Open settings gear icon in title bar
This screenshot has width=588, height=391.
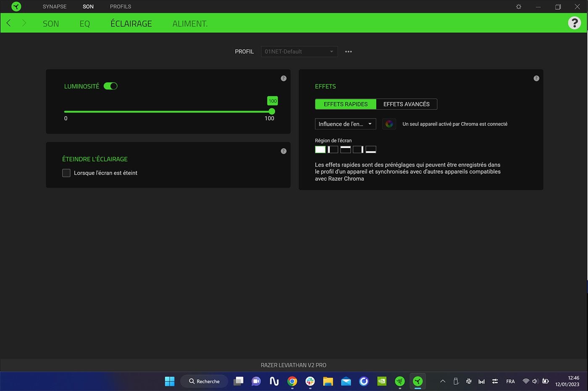coord(519,7)
